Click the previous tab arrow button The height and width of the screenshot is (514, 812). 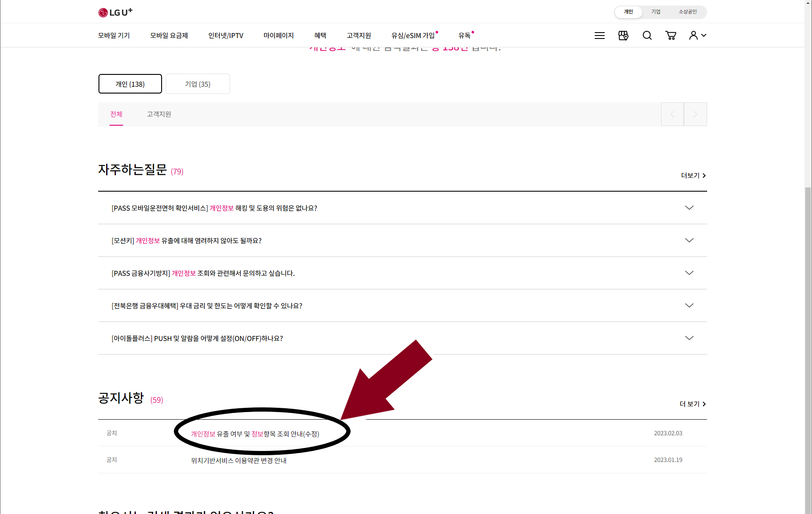pos(672,114)
